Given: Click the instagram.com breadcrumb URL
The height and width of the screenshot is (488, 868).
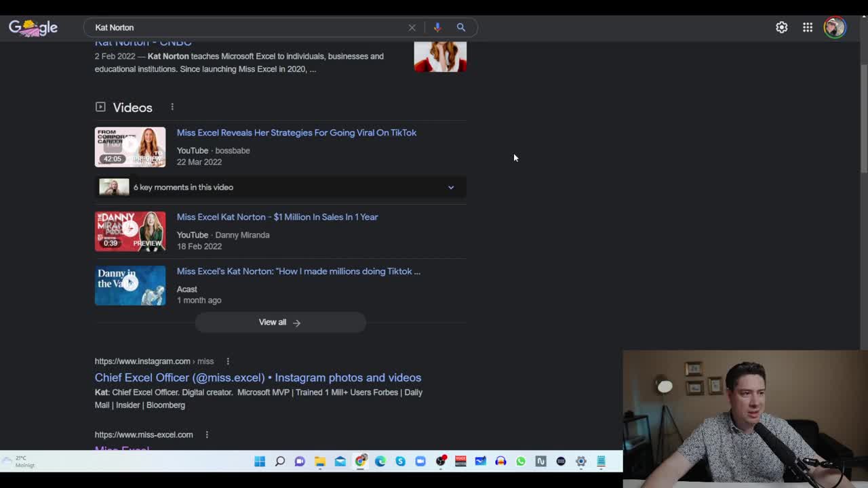Looking at the screenshot, I should point(154,361).
